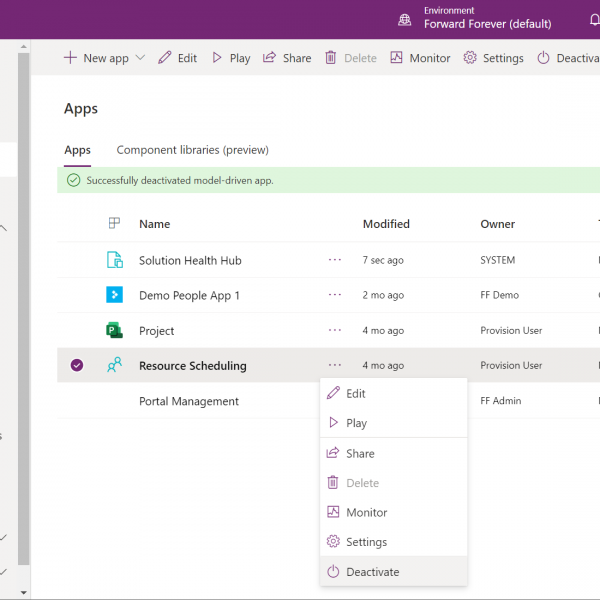Click the '7 sec ago' modified value
Viewport: 600px width, 600px height.
pos(383,260)
